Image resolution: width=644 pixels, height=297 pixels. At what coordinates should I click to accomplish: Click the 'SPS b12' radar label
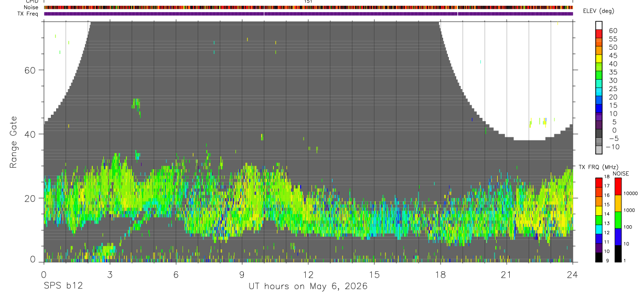click(x=63, y=287)
